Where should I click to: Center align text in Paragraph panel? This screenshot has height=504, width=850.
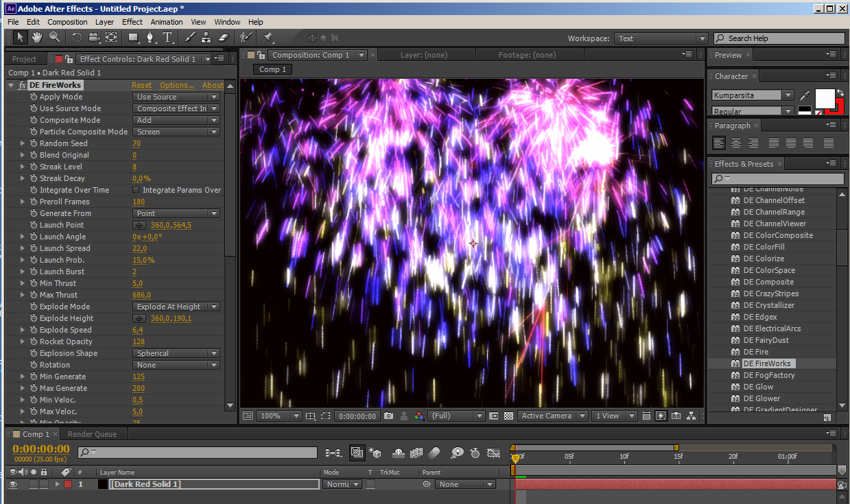[735, 143]
